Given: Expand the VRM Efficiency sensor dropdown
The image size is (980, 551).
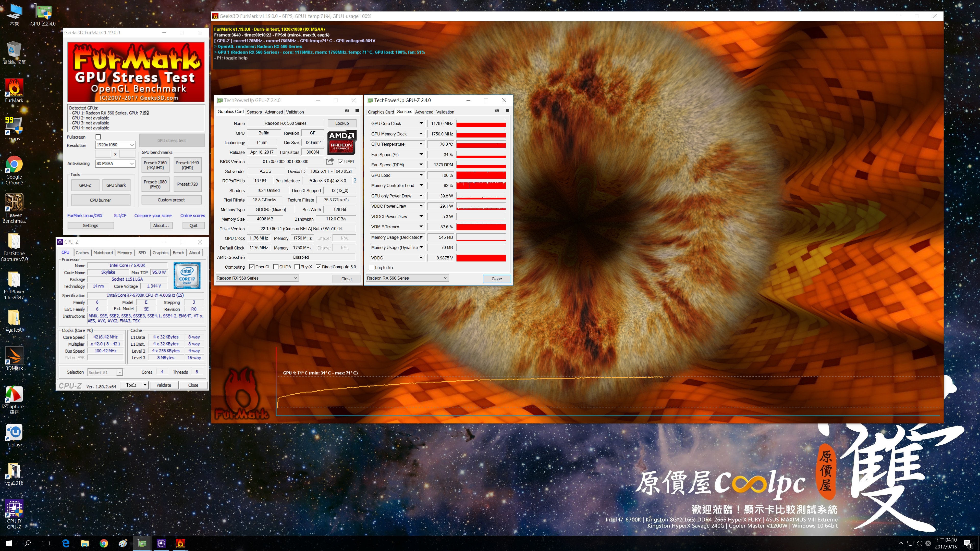Looking at the screenshot, I should click(x=421, y=227).
